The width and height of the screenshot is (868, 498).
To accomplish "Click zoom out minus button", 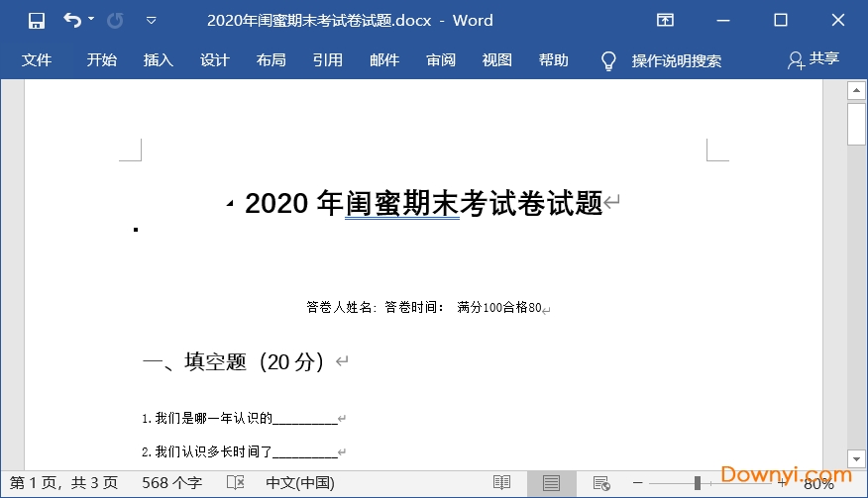I will [x=638, y=483].
